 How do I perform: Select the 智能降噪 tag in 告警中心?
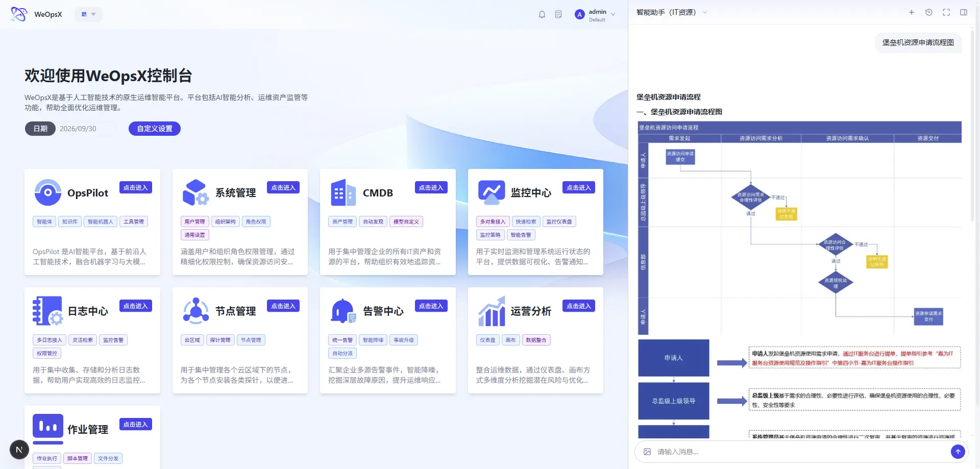pyautogui.click(x=373, y=340)
